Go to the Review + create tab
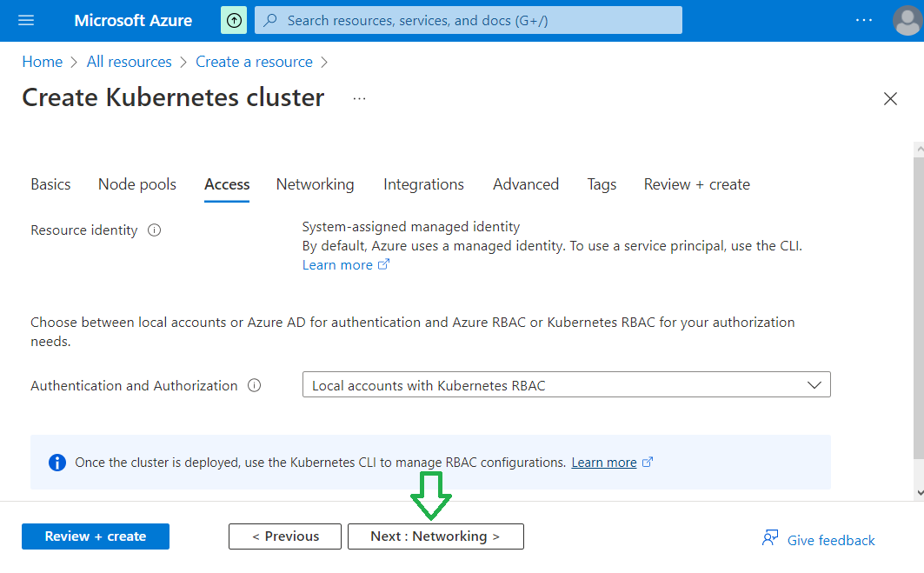Viewport: 924px width, 573px height. [696, 184]
